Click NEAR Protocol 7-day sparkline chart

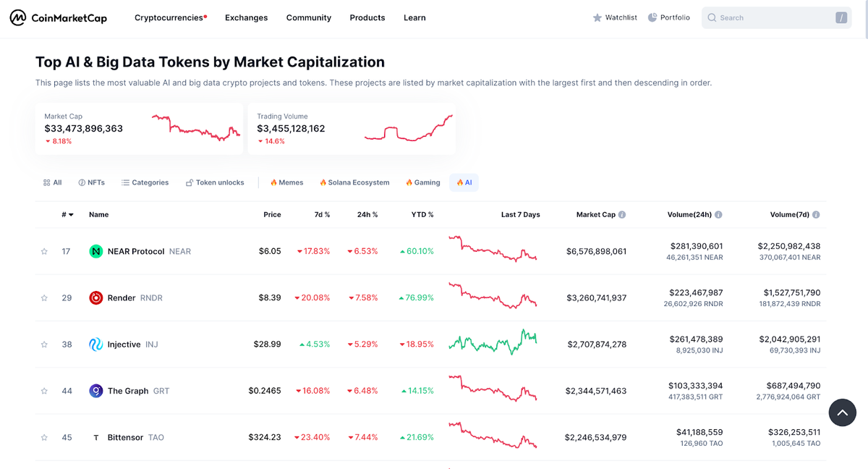493,248
